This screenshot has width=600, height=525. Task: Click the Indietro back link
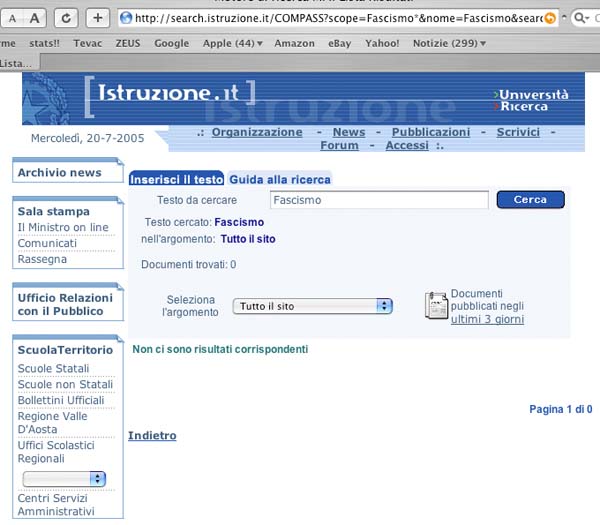pos(152,435)
